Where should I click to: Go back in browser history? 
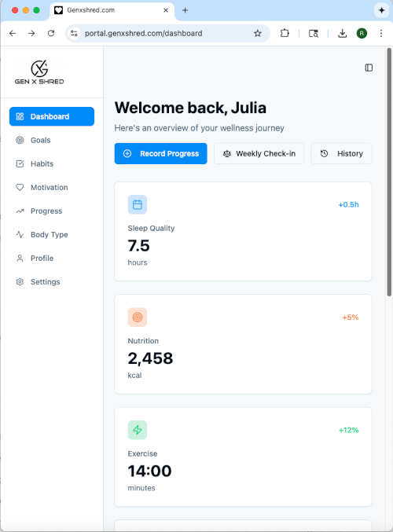pos(13,33)
